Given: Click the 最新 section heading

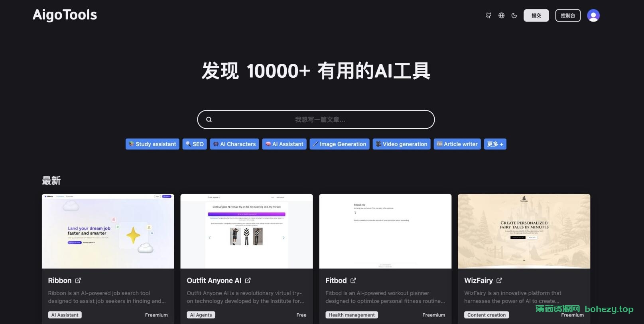Looking at the screenshot, I should 51,181.
